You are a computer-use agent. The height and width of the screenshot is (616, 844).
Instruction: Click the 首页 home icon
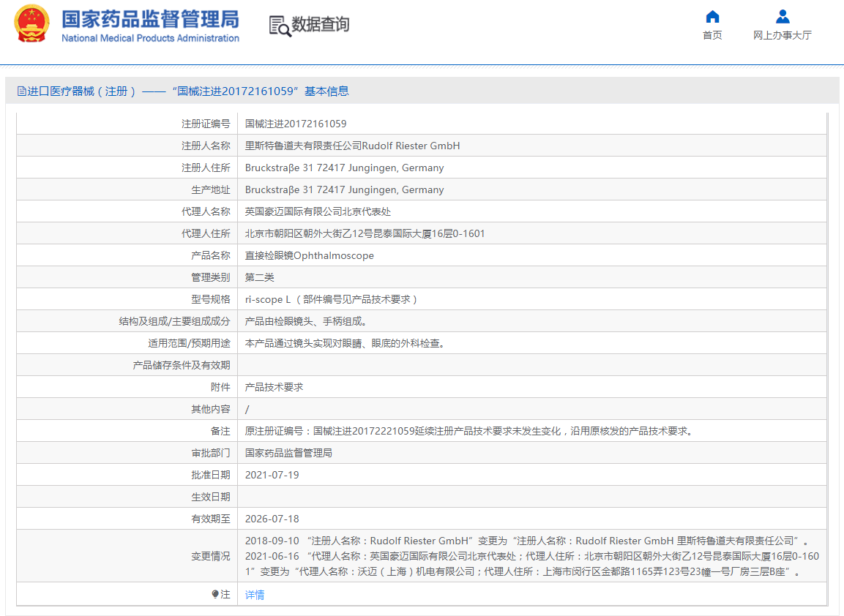(712, 17)
